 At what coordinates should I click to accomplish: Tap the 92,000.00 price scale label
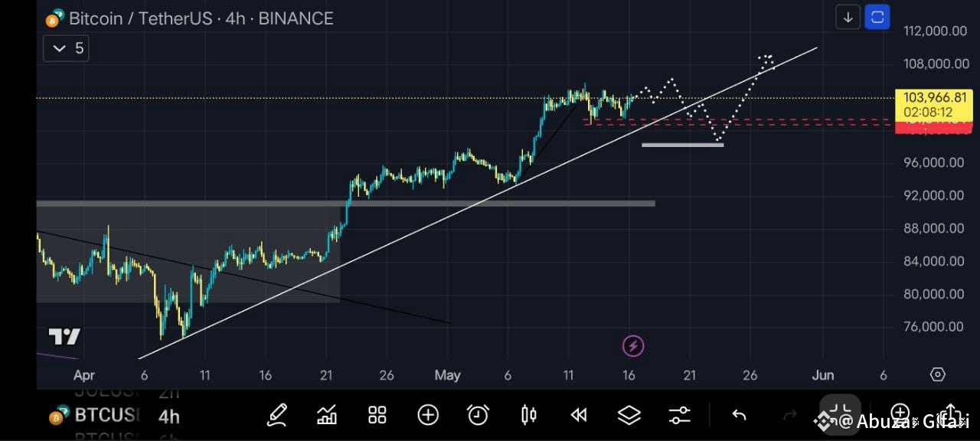click(933, 195)
